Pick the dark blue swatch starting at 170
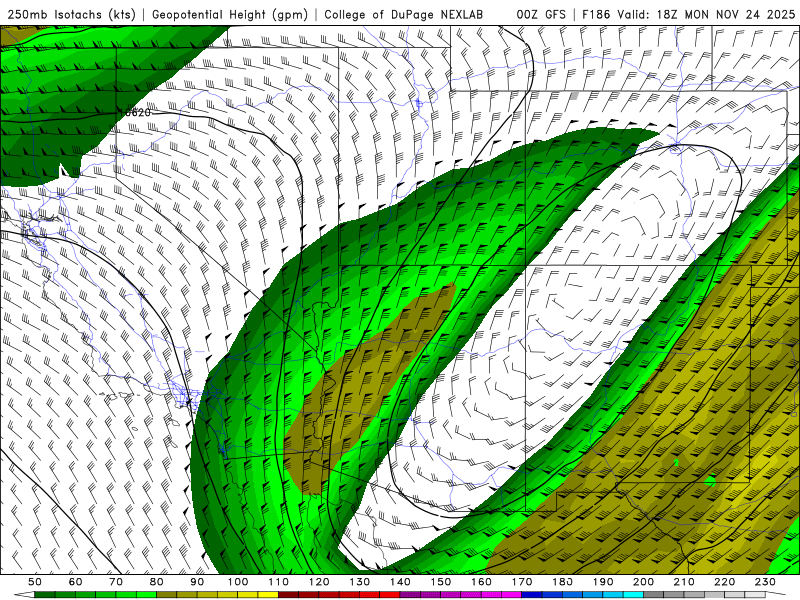Viewport: 800px width, 600px height. coord(532,594)
